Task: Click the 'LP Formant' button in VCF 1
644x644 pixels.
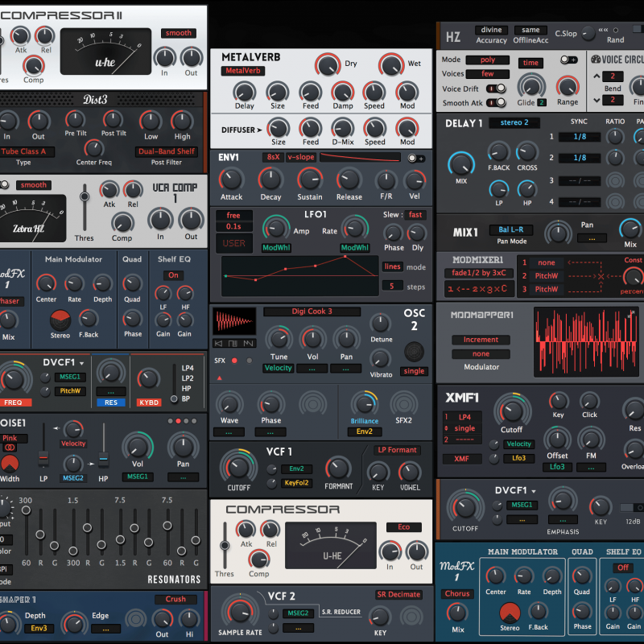Action: [397, 450]
